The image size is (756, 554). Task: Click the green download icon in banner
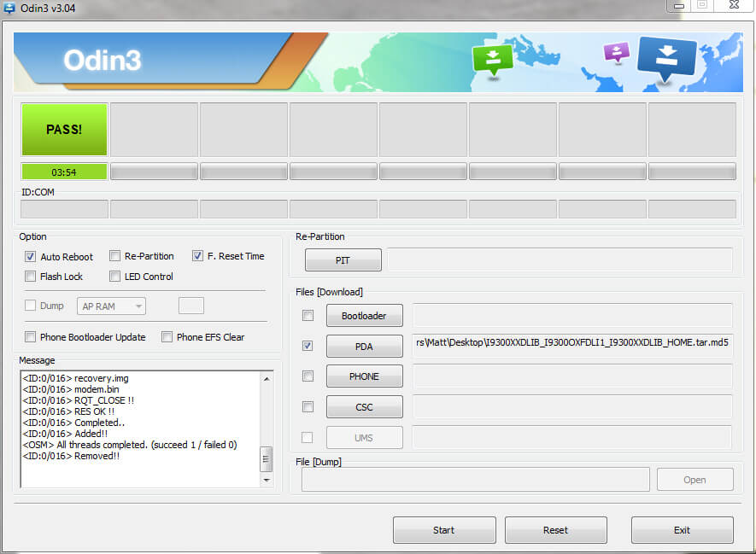click(x=492, y=60)
